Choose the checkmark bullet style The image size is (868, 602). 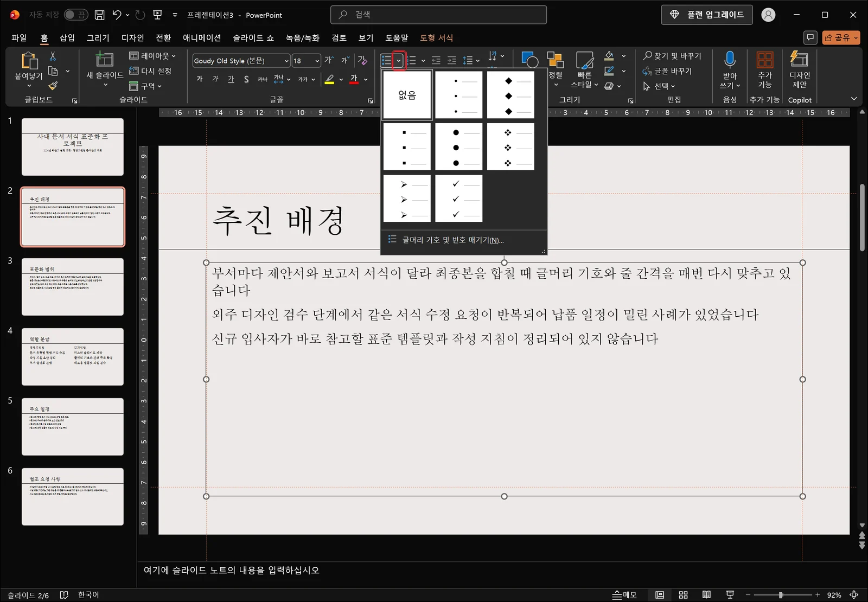click(459, 198)
